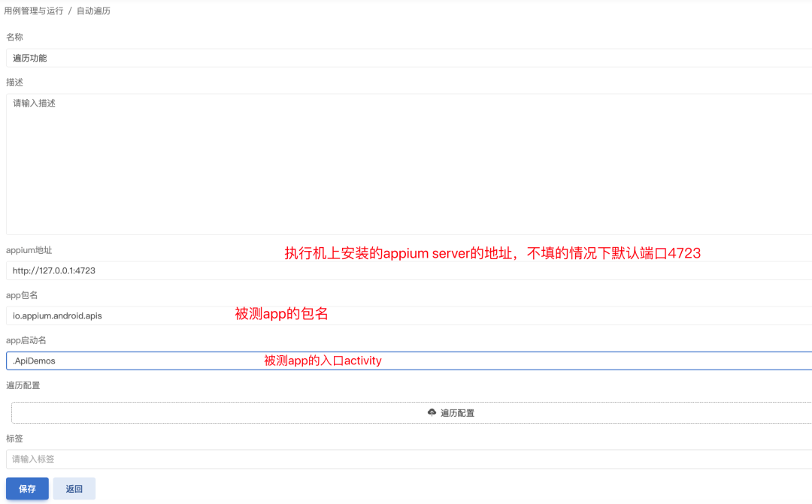
Task: Click the 描述 field label
Action: (14, 83)
